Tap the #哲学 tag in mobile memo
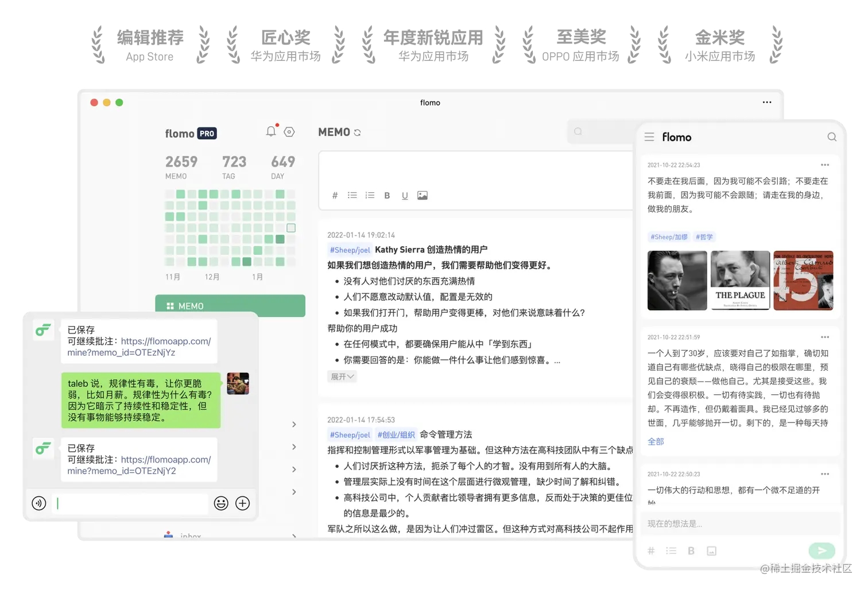Viewport: 868px width, 590px height. (x=704, y=237)
